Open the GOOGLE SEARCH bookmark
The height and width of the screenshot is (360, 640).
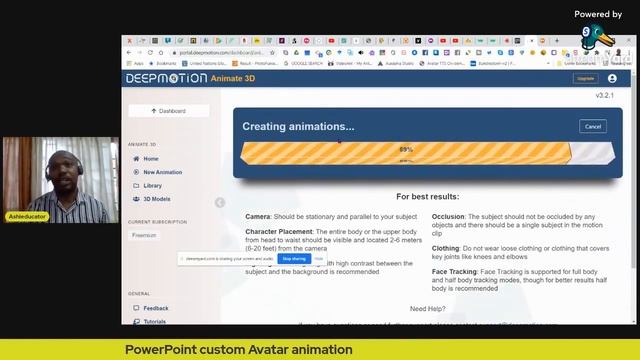coord(303,64)
